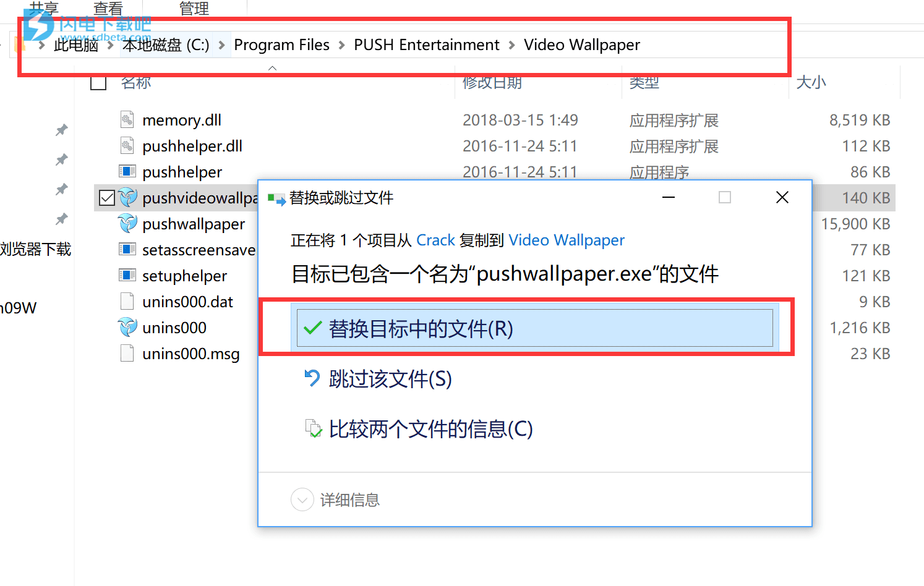Sort by 类型 column header
The height and width of the screenshot is (586, 924).
644,82
